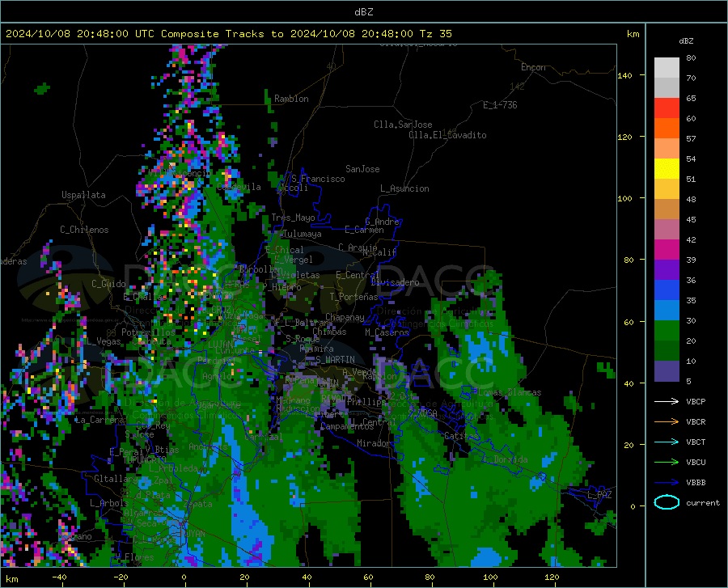Click the Uspallata map label

83,195
